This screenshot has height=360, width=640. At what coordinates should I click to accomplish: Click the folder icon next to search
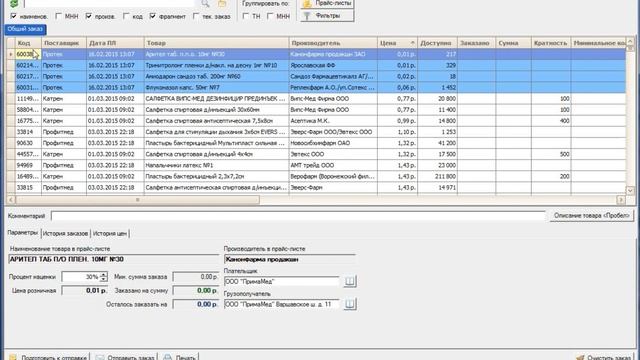pyautogui.click(x=222, y=4)
